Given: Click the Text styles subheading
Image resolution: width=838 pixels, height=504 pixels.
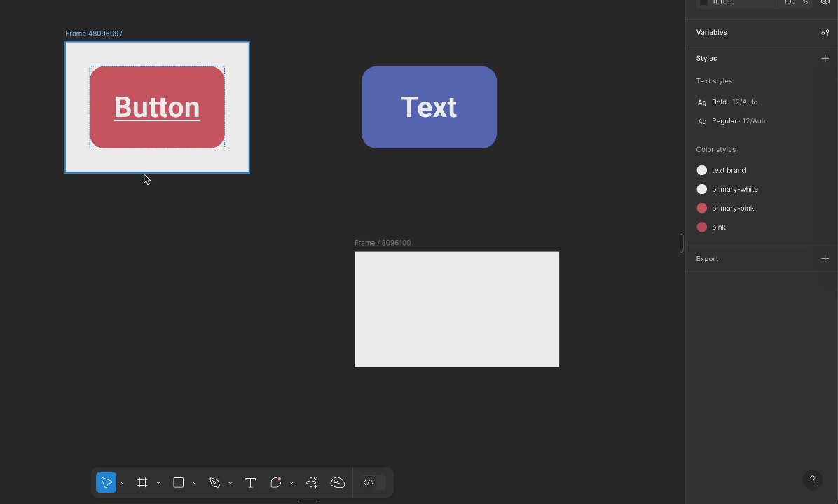Looking at the screenshot, I should tap(714, 81).
